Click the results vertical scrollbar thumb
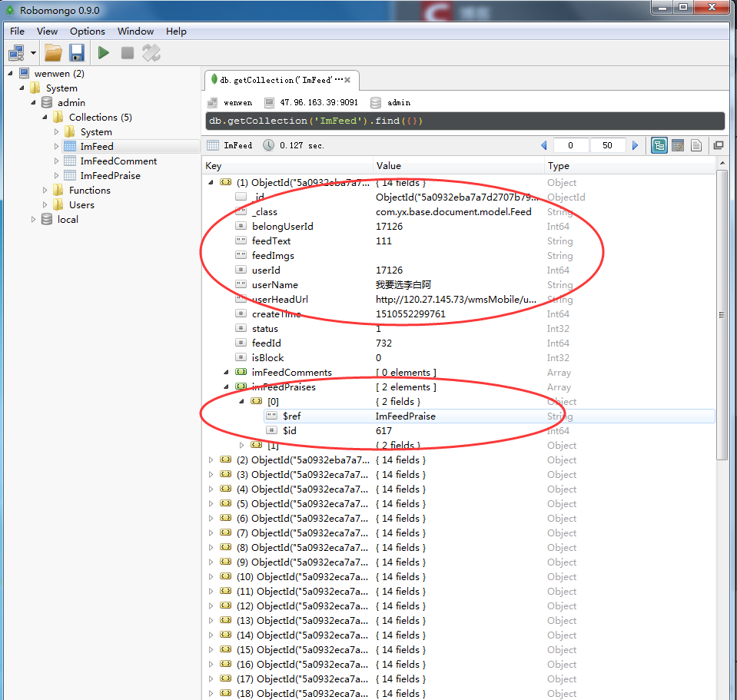The image size is (737, 700). [x=722, y=315]
